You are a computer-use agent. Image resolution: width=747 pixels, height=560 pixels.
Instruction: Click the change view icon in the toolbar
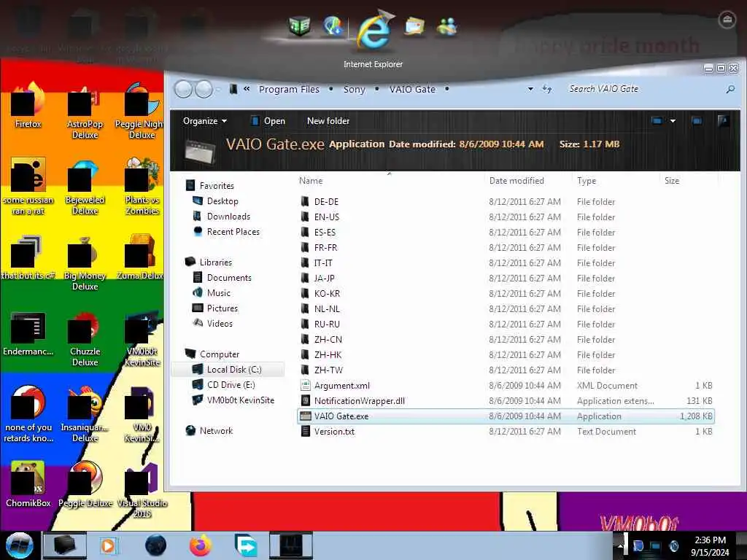point(657,121)
